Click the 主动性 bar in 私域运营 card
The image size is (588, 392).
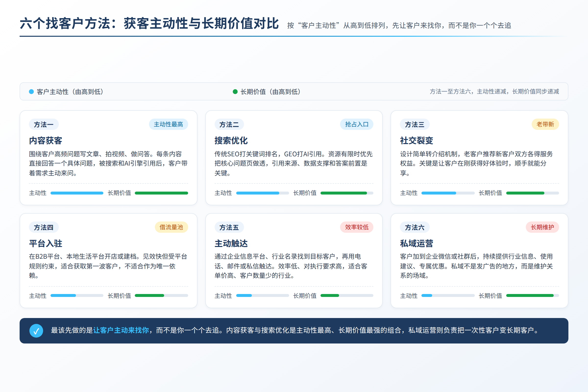pos(448,295)
